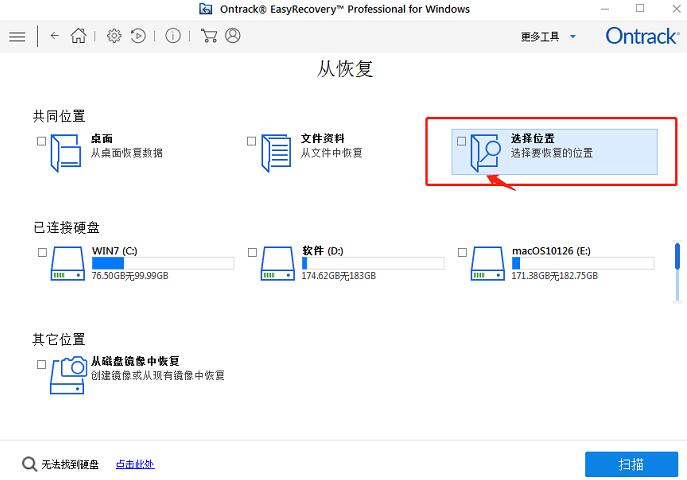Open the information icon
Viewport: 687px width, 480px height.
pos(173,36)
